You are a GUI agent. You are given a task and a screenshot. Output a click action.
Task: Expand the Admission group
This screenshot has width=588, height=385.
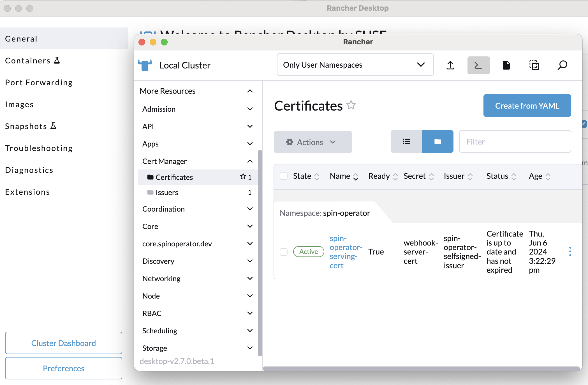coord(250,109)
